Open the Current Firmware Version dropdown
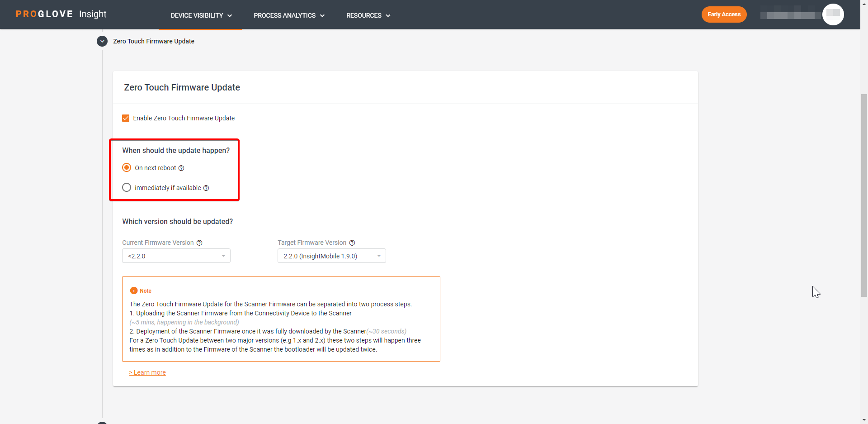The height and width of the screenshot is (424, 868). (176, 256)
